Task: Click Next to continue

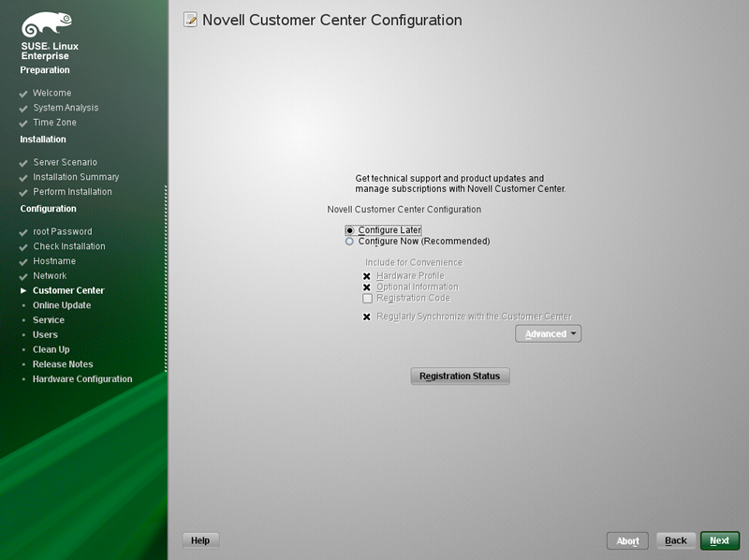Action: coord(719,541)
